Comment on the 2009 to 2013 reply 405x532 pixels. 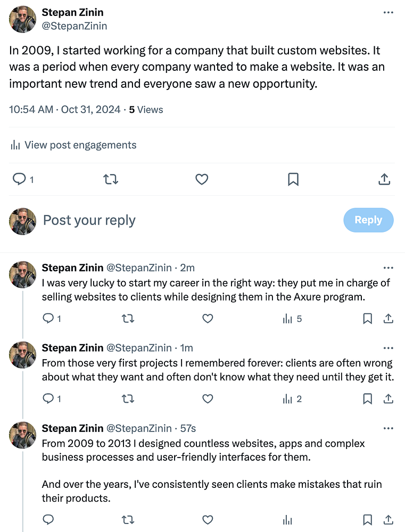coord(48,520)
